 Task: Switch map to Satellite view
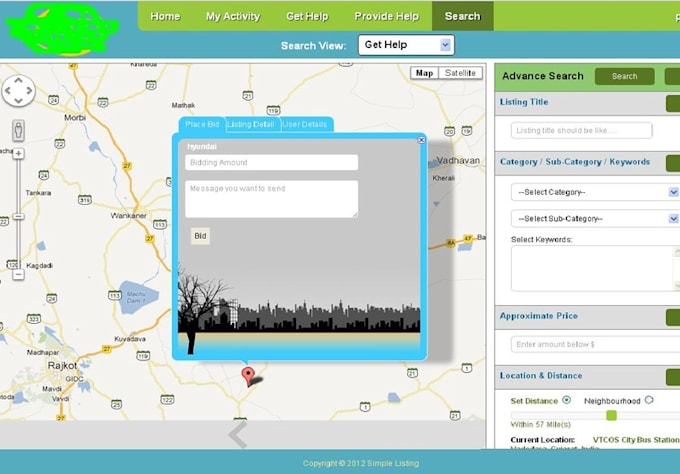(x=460, y=73)
